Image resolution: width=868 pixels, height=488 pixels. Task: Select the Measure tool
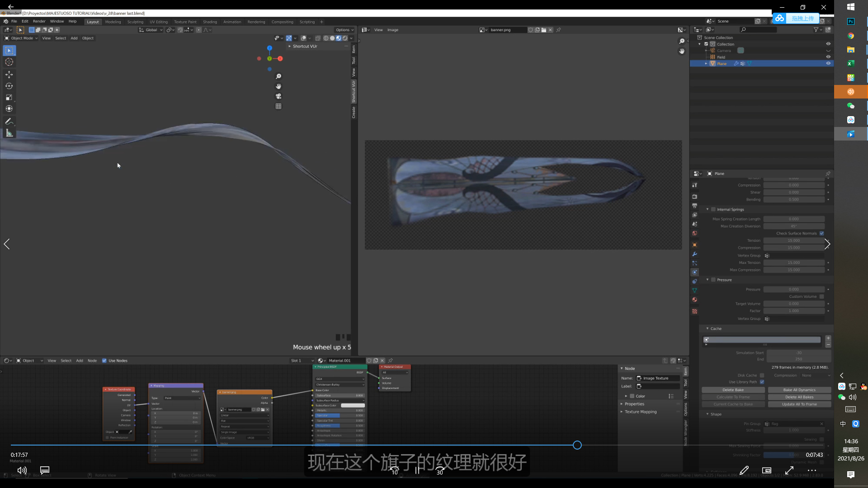(x=9, y=133)
